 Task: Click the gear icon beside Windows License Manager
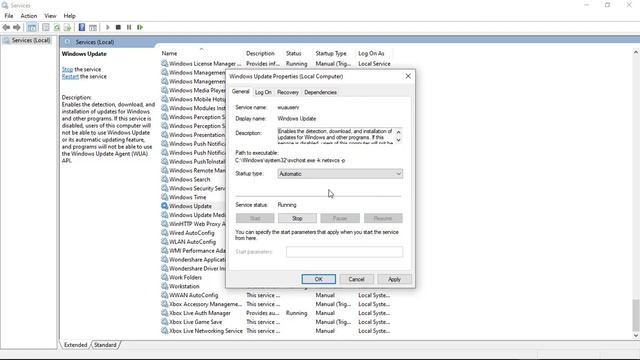point(164,63)
